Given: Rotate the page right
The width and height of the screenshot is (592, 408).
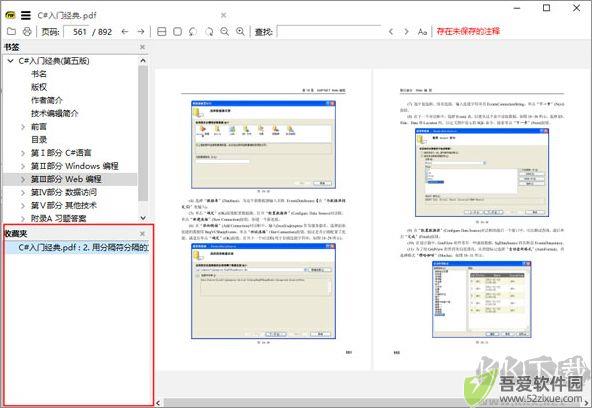Looking at the screenshot, I should click(209, 32).
